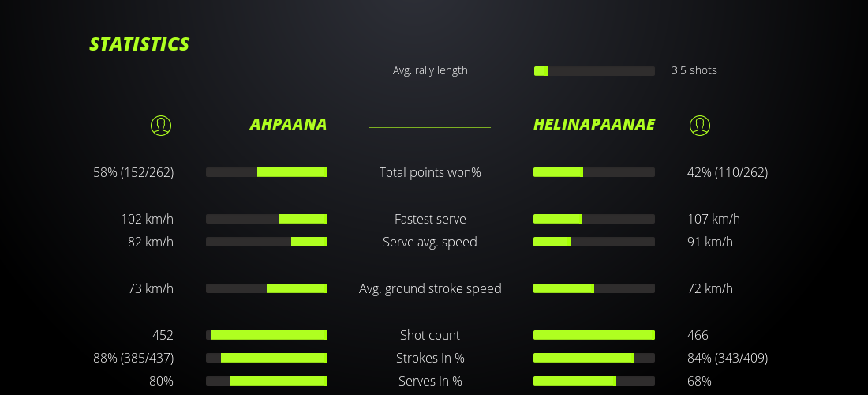Click Helinapaanae's Fastest serve bar
The image size is (868, 395).
[594, 219]
